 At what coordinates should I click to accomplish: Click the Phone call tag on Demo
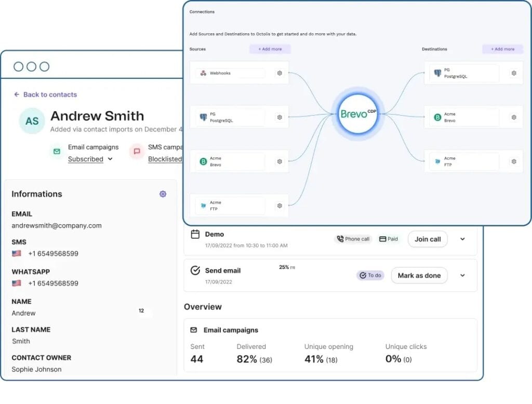point(353,239)
